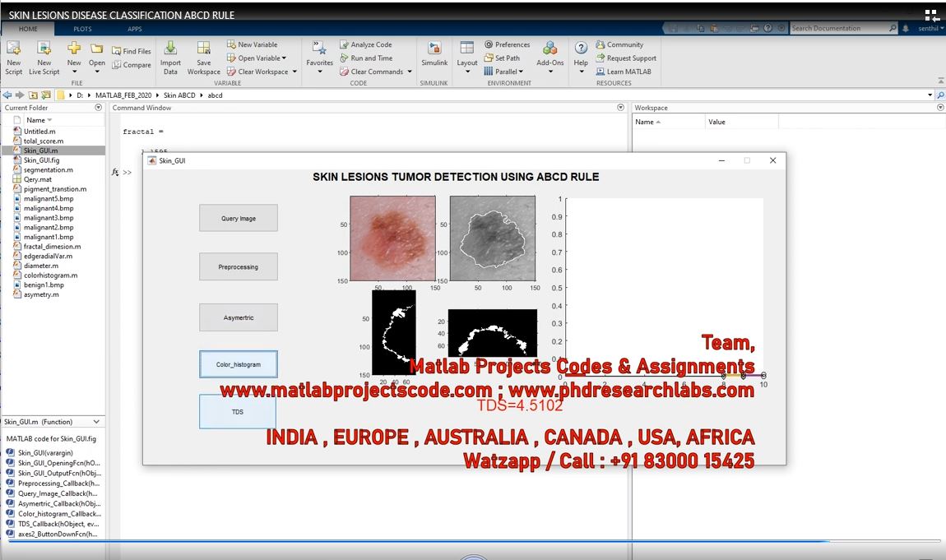The height and width of the screenshot is (560, 946).
Task: Open senthil account dropdown
Action: tap(931, 28)
